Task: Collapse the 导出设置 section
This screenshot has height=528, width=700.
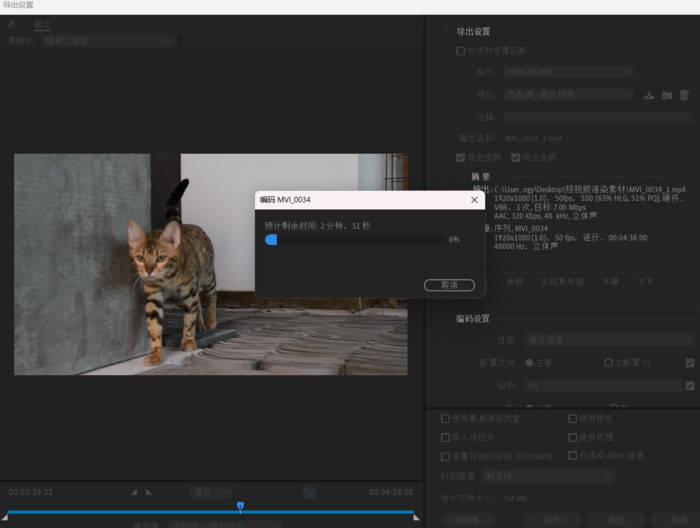Action: (447, 31)
